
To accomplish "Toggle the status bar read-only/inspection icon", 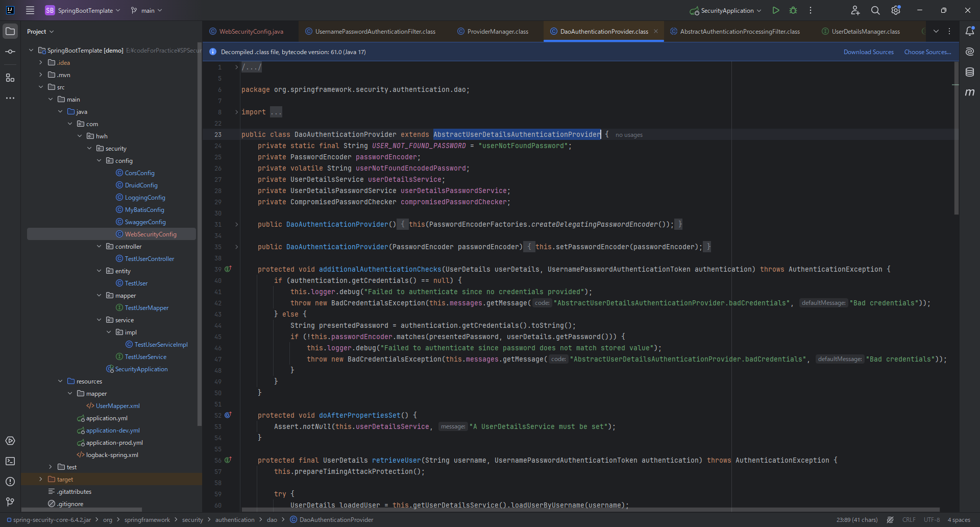I will click(x=890, y=520).
